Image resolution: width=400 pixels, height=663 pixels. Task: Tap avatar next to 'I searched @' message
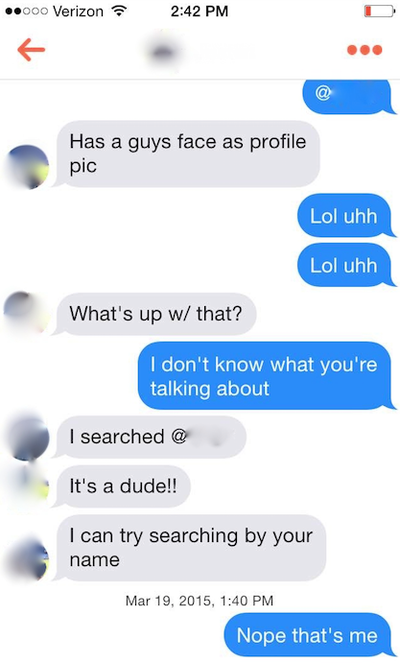(28, 437)
